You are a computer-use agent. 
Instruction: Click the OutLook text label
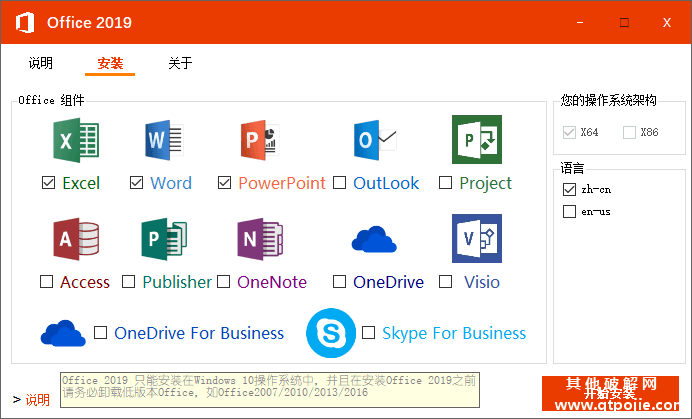click(386, 183)
